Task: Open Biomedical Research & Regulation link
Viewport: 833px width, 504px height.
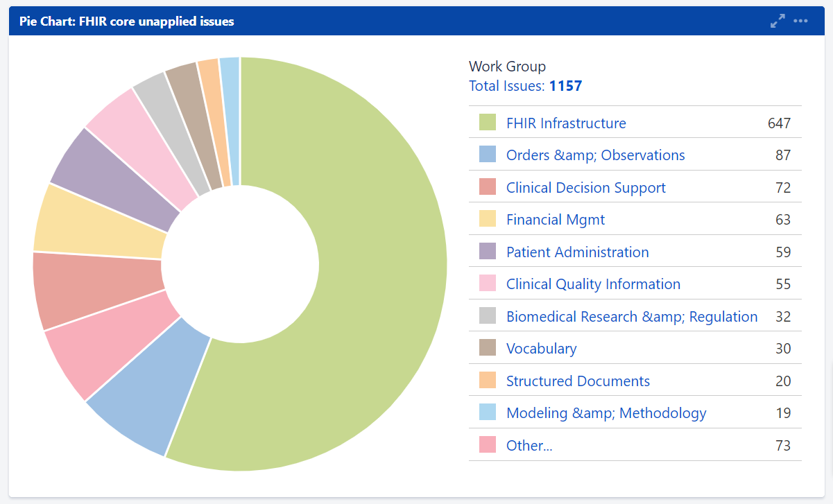Action: point(631,317)
